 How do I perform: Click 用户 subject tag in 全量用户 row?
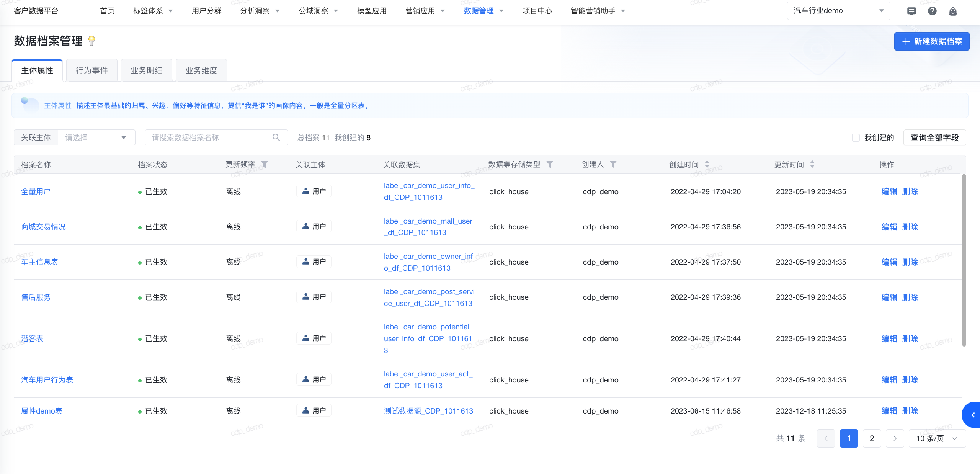pyautogui.click(x=314, y=191)
